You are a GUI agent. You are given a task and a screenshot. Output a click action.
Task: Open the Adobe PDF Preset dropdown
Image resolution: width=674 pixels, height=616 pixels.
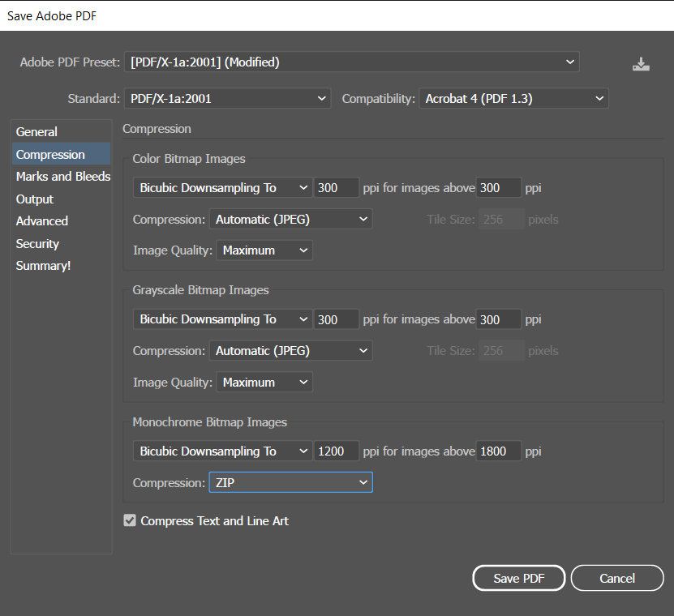click(352, 62)
